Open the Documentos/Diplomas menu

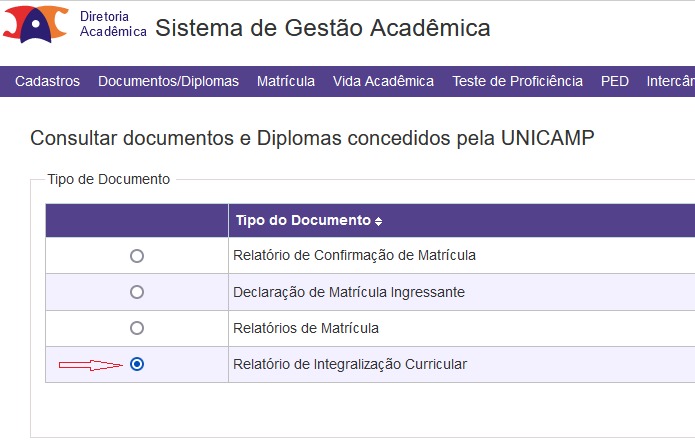pyautogui.click(x=168, y=81)
